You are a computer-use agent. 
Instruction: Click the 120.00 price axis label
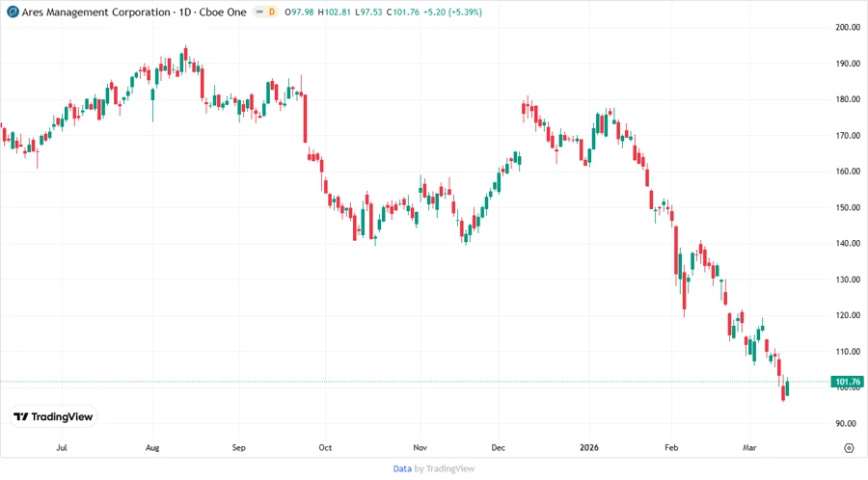(x=848, y=316)
